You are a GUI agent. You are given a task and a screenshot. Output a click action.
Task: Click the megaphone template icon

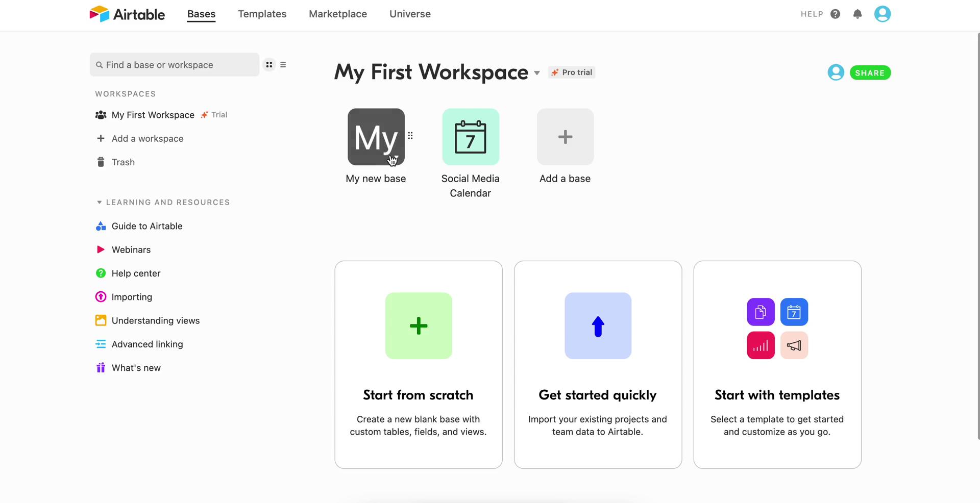(x=794, y=345)
